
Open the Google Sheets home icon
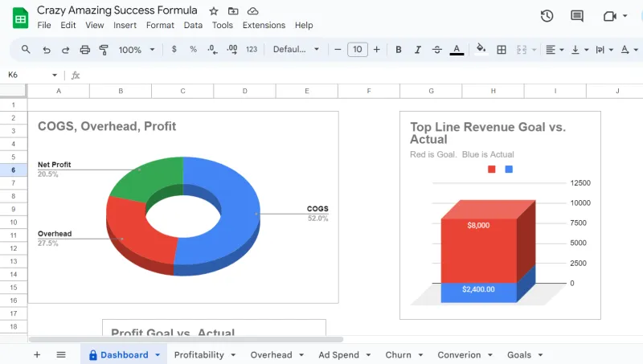(x=20, y=18)
